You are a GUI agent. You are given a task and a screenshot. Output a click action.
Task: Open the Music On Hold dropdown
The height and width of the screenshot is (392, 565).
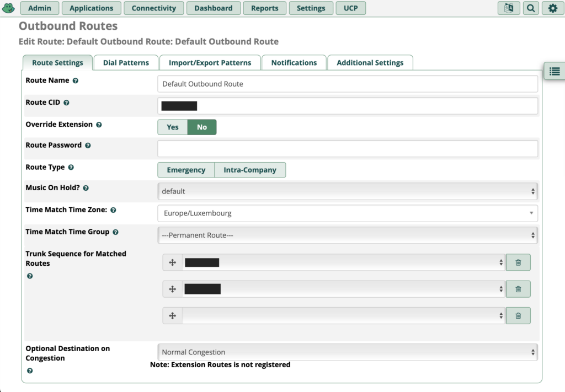coord(348,191)
